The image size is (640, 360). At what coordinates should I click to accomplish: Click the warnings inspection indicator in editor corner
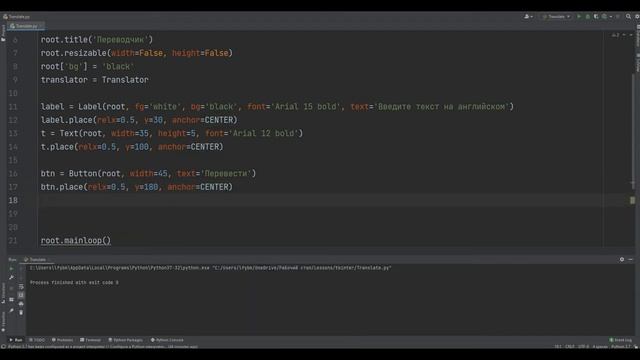(x=615, y=36)
